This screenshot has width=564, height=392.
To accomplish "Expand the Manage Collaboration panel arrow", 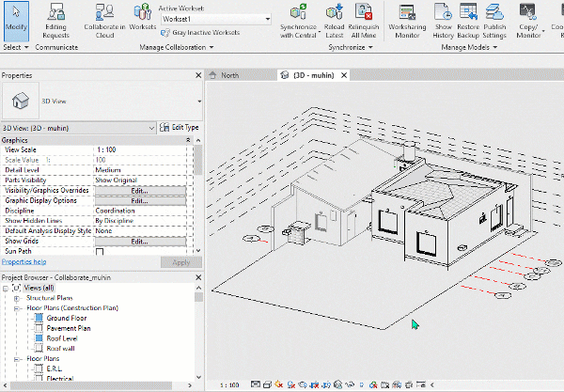I will click(211, 47).
